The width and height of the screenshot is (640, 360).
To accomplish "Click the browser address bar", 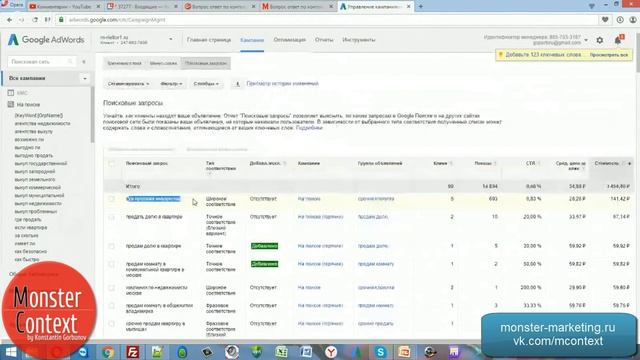I will tap(327, 20).
